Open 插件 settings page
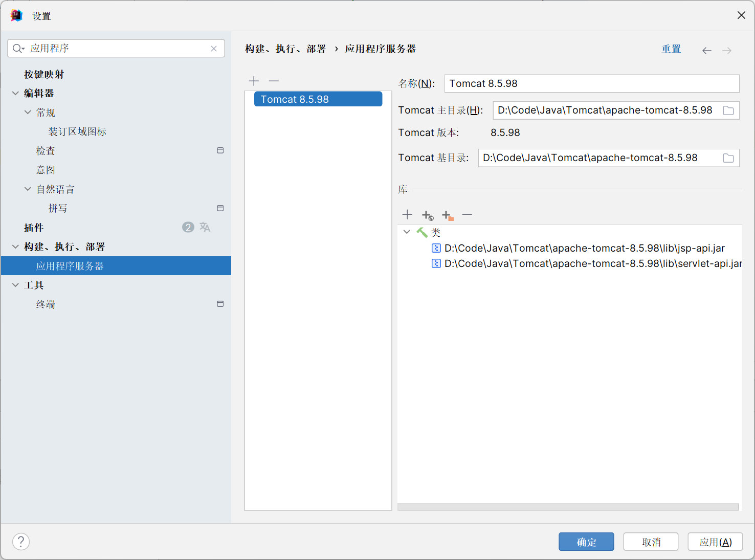The height and width of the screenshot is (560, 755). [34, 228]
